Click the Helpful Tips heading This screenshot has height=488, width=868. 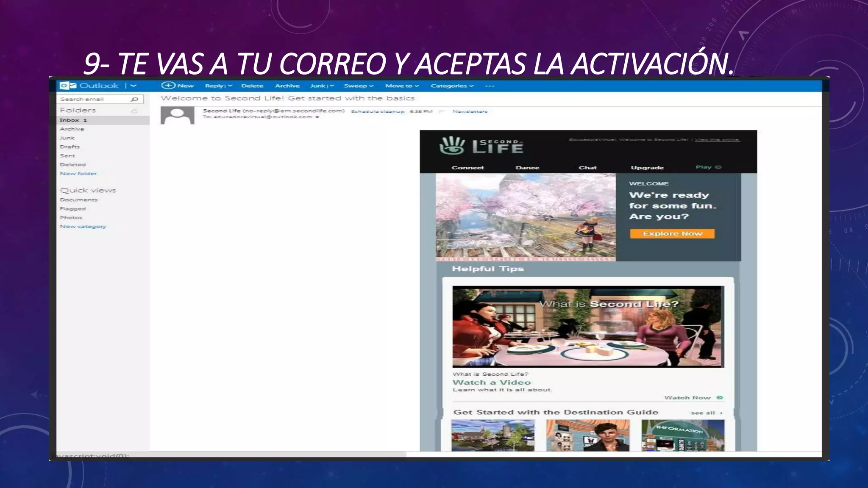coord(488,269)
